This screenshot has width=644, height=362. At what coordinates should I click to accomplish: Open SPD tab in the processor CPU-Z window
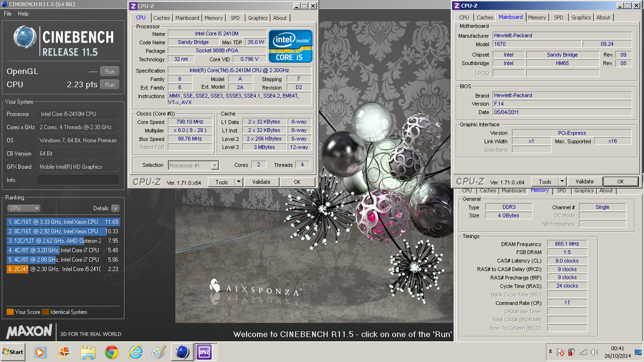pos(235,18)
